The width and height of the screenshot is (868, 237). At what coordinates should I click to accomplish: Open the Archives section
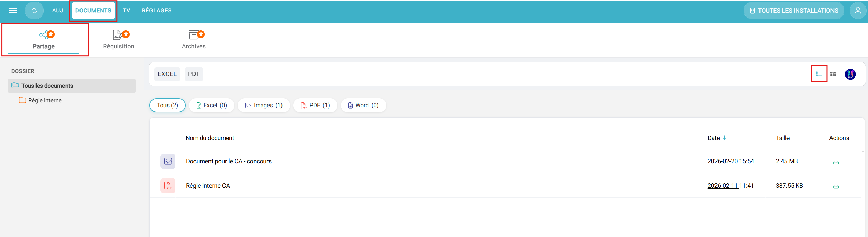tap(193, 40)
